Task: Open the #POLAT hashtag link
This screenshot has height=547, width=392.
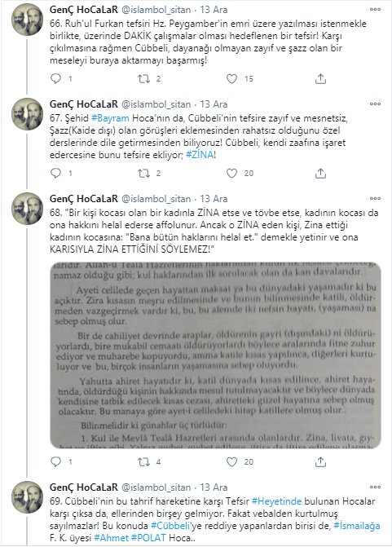Action: pos(148,537)
